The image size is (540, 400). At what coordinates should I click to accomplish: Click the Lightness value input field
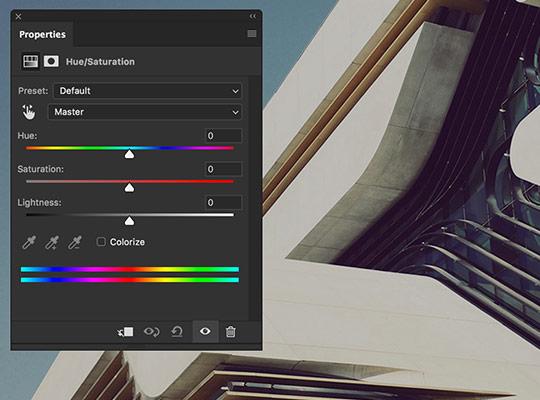coord(223,203)
